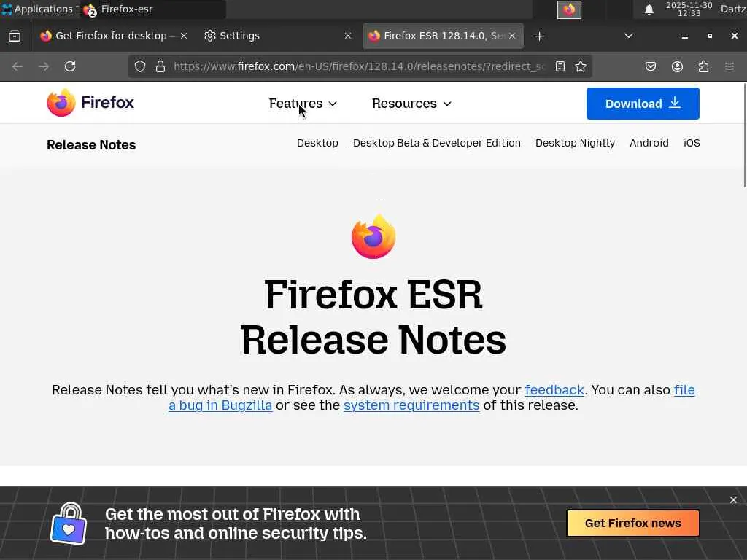Open the Extensions puzzle icon

click(x=703, y=66)
